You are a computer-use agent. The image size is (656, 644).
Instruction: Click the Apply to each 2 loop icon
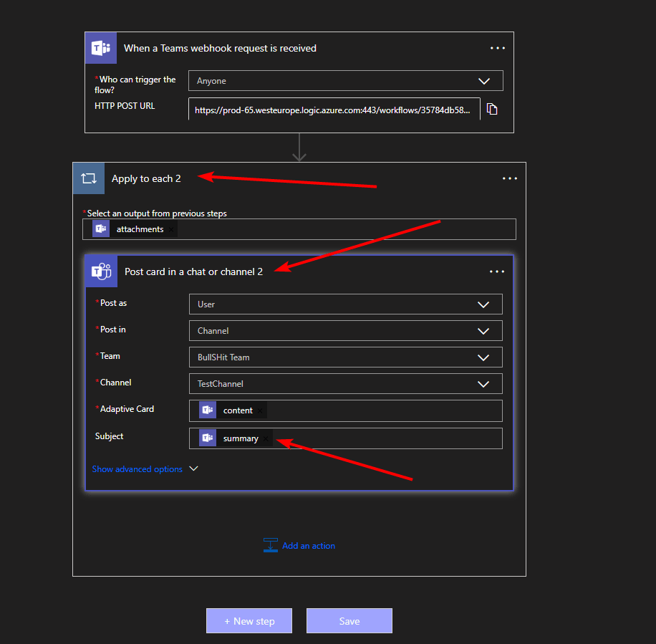point(89,178)
